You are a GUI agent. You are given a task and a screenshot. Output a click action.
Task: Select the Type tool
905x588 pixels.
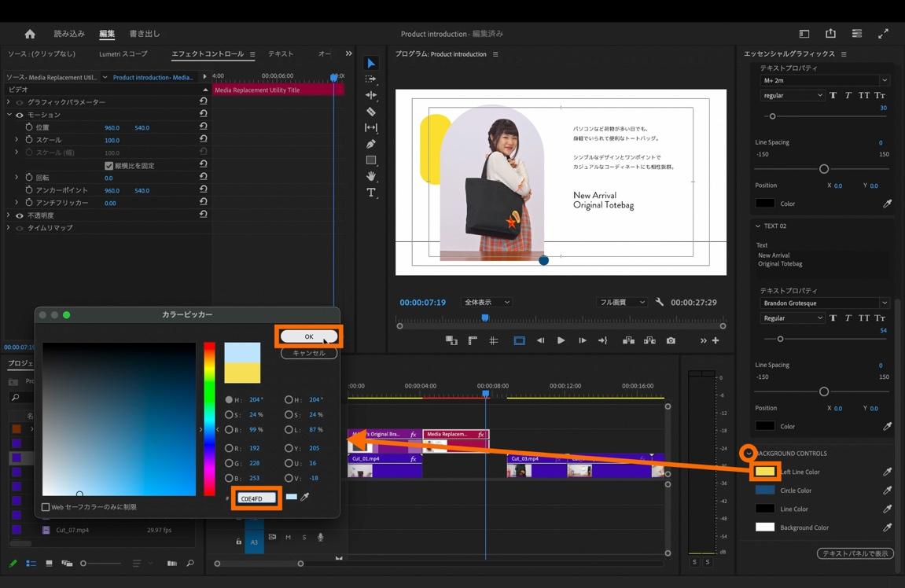[x=371, y=193]
